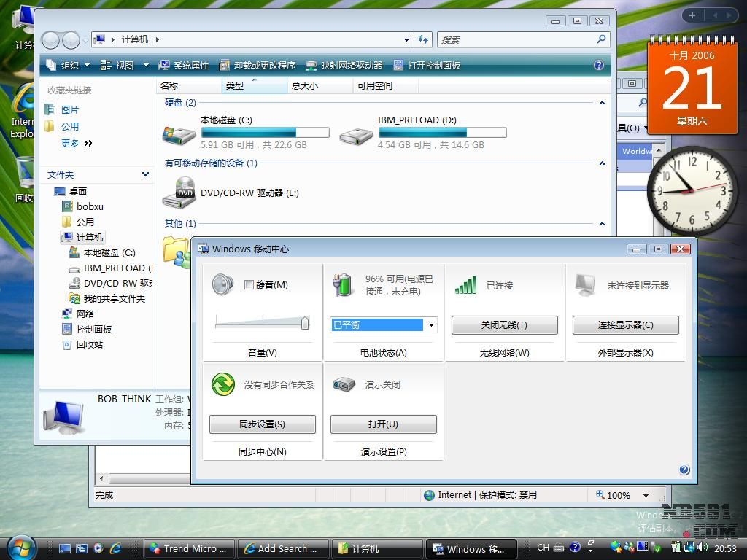Toggle the 静音(M) mute checkbox
747x560 pixels.
pyautogui.click(x=249, y=285)
